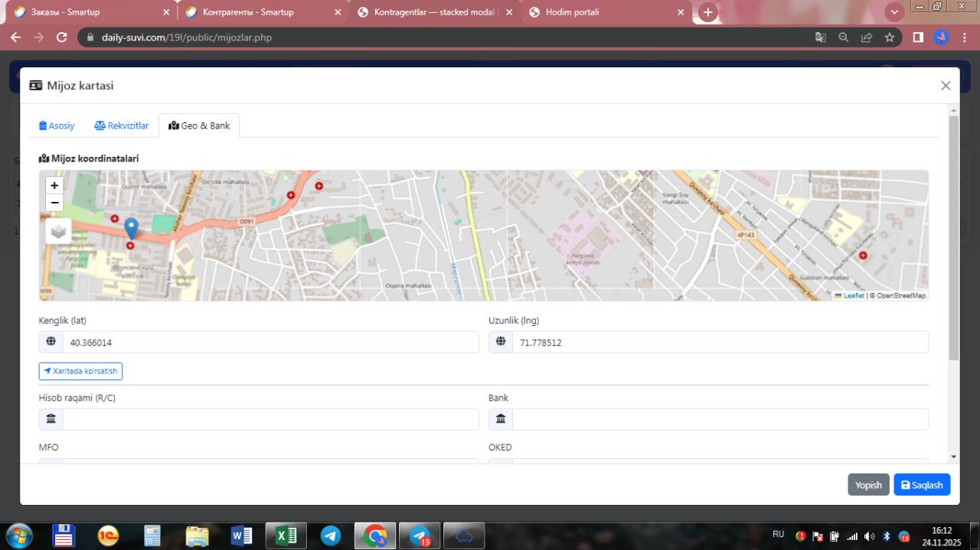Click the Kenglik (lat) input field
Image resolution: width=980 pixels, height=550 pixels.
[x=269, y=343]
